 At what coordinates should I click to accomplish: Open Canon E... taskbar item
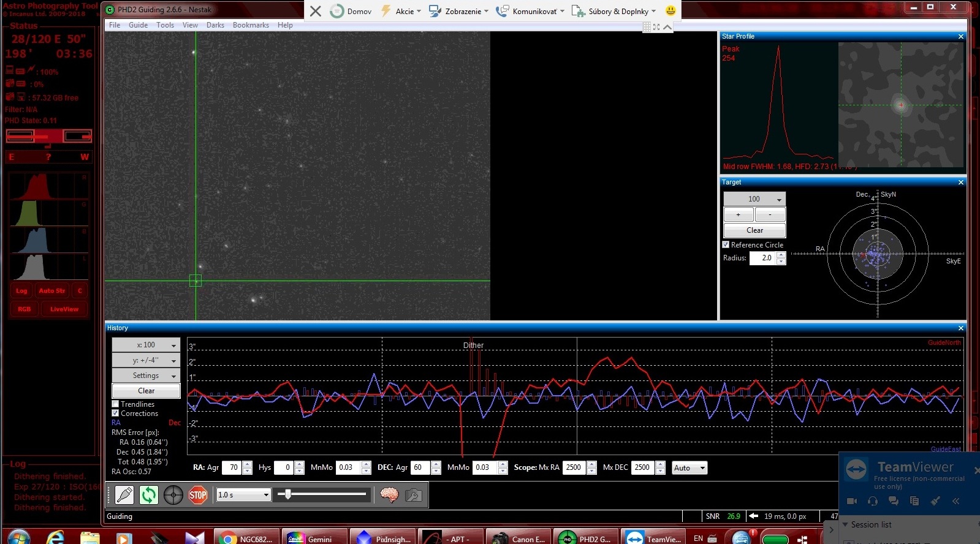[x=520, y=537]
